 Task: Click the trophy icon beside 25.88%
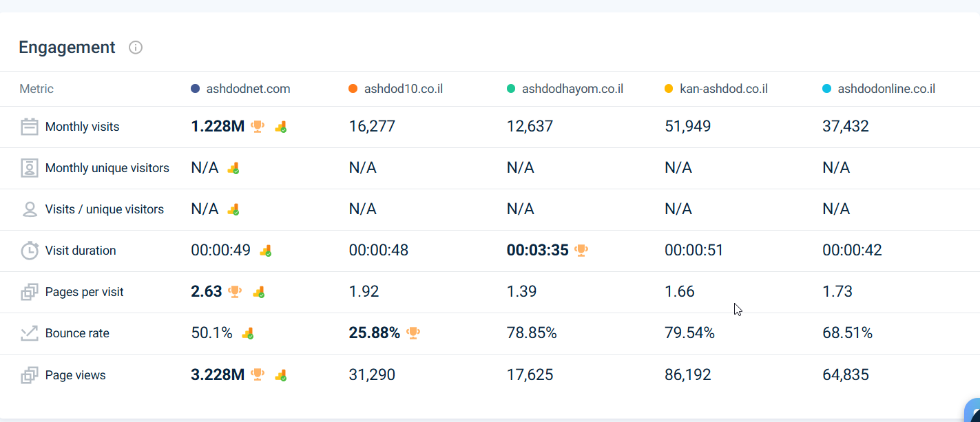pos(413,333)
